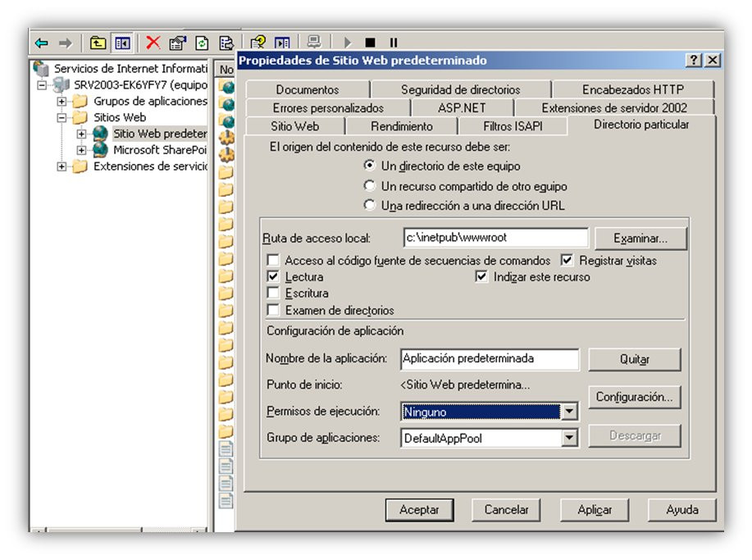752x560 pixels.
Task: Switch to the Encabezados HTTP tab
Action: [x=633, y=89]
